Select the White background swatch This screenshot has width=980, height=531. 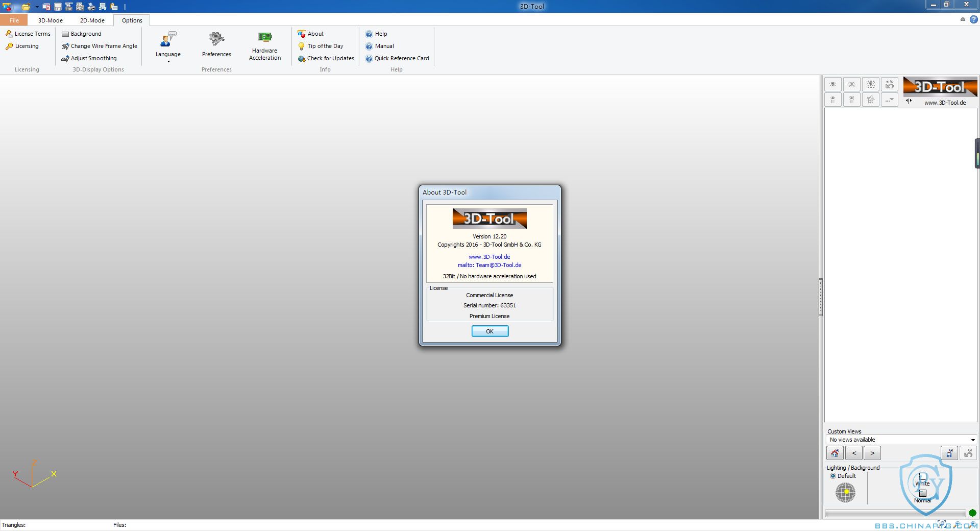click(x=923, y=476)
